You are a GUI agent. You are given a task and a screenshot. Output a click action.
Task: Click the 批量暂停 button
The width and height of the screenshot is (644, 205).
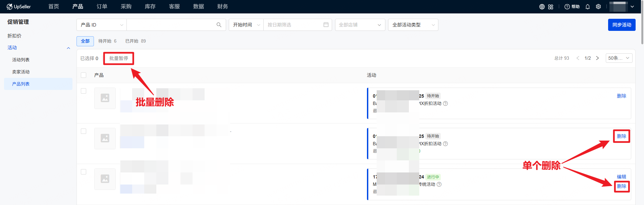coord(118,58)
